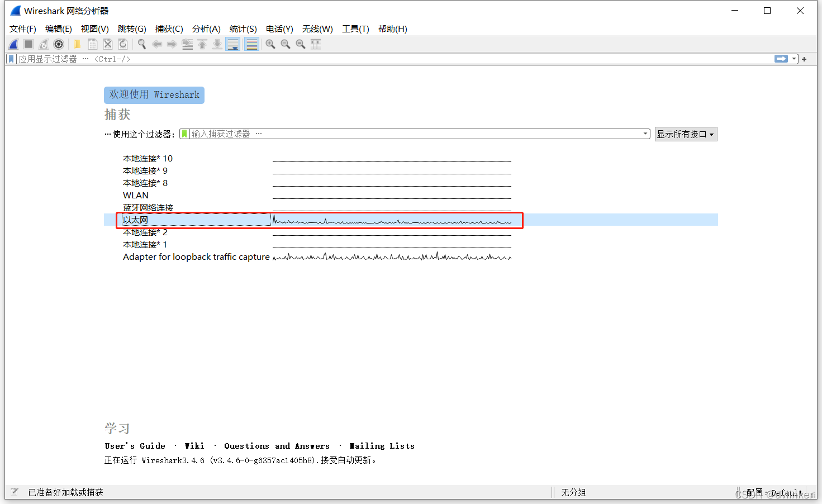Select the 以太网 interface
Viewport: 822px width, 504px height.
pos(136,220)
